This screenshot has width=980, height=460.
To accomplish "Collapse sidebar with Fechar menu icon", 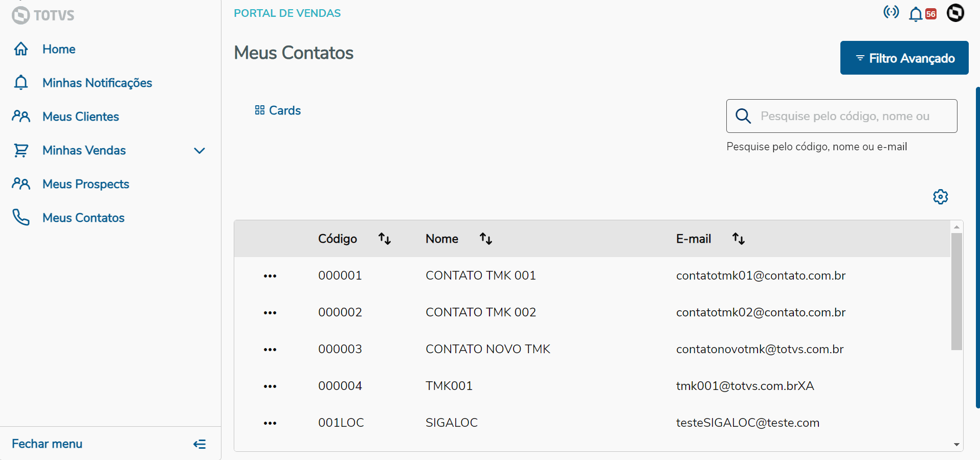I will [199, 444].
